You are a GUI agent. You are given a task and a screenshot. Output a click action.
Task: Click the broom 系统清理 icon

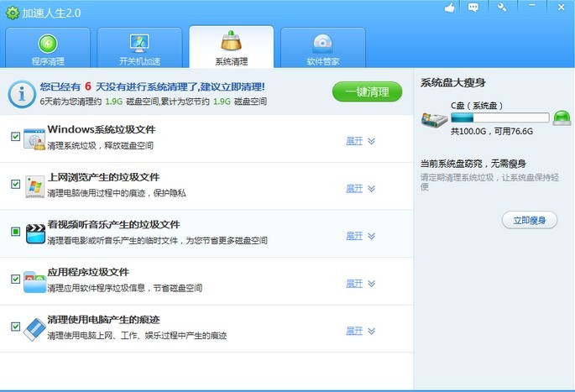coord(231,41)
